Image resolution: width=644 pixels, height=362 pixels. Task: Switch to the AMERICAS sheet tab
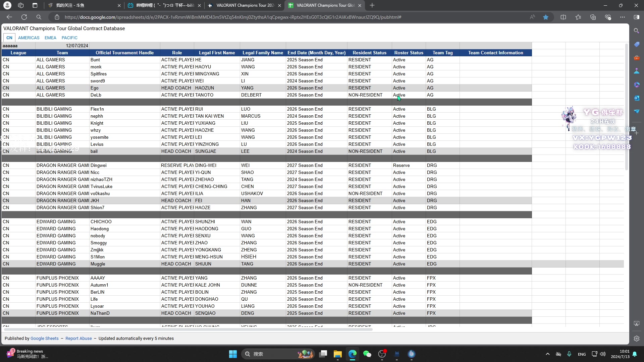click(x=29, y=38)
